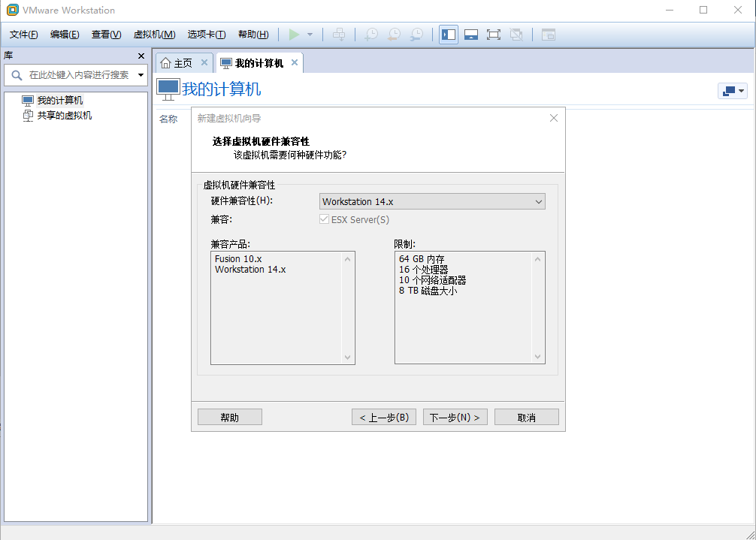The height and width of the screenshot is (540, 756).
Task: Toggle the ESX Server(S) checkbox
Action: [324, 219]
